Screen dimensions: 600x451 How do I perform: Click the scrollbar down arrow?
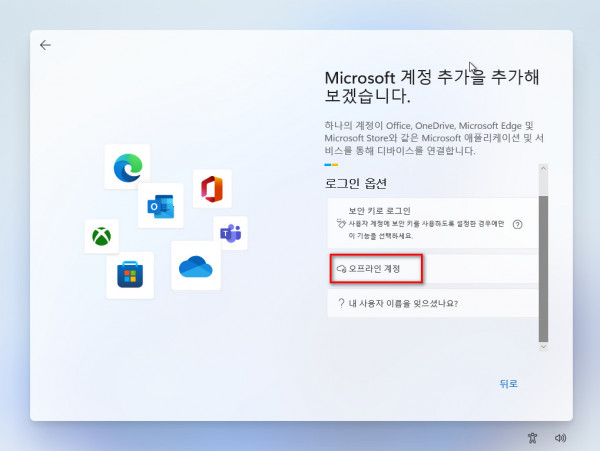(x=543, y=347)
